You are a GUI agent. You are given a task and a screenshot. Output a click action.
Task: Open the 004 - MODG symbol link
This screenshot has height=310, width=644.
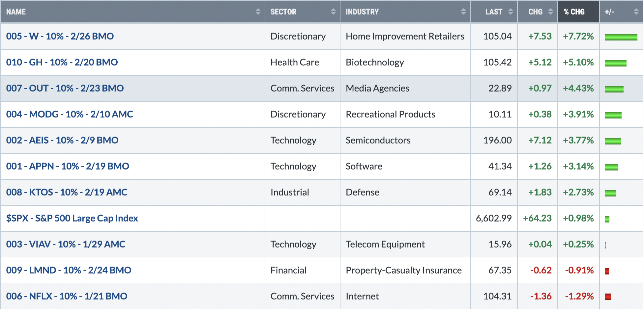[x=70, y=114]
